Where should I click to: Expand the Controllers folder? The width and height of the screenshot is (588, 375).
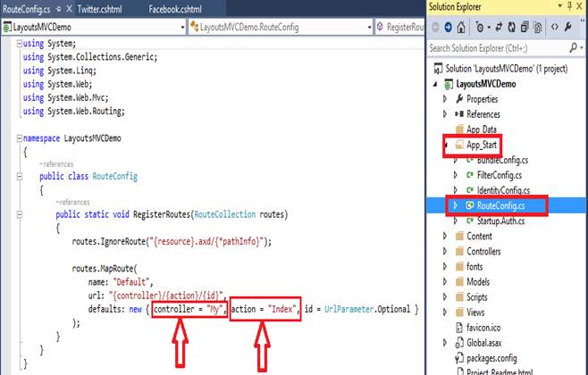[445, 252]
